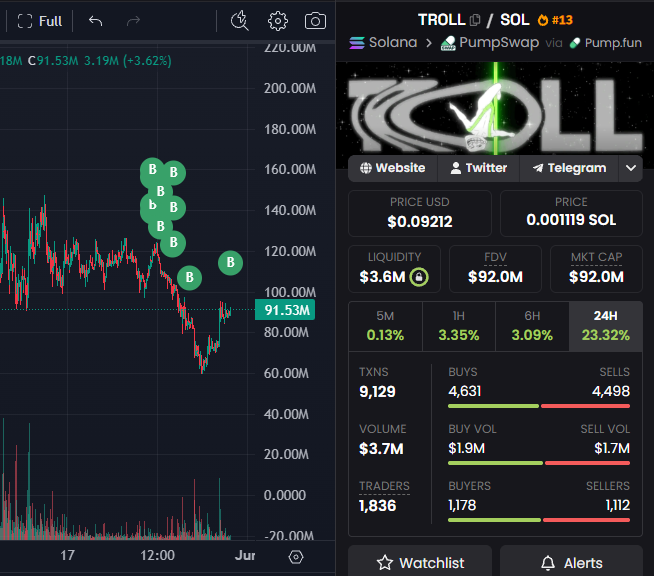Click the PRICE USD $0.09212 box

click(420, 213)
